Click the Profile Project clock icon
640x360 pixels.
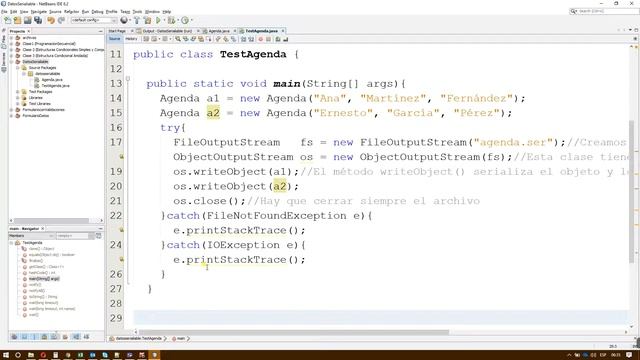click(185, 20)
